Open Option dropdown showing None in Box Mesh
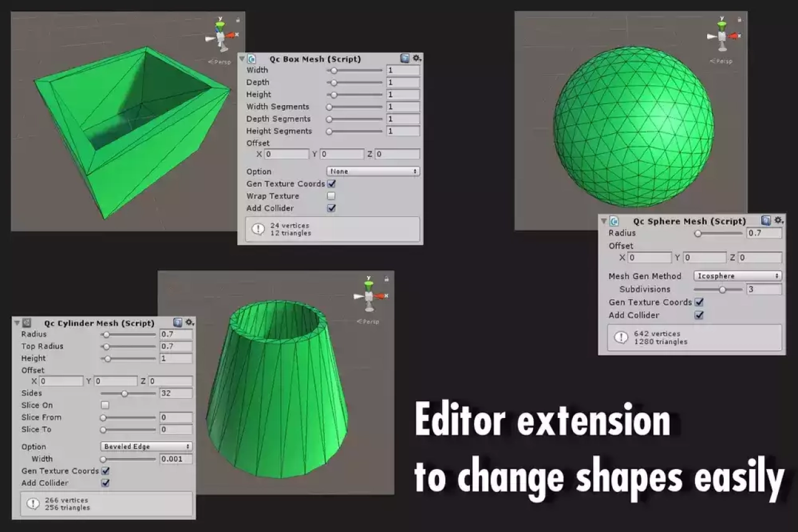Viewport: 798px width, 532px height. point(373,171)
